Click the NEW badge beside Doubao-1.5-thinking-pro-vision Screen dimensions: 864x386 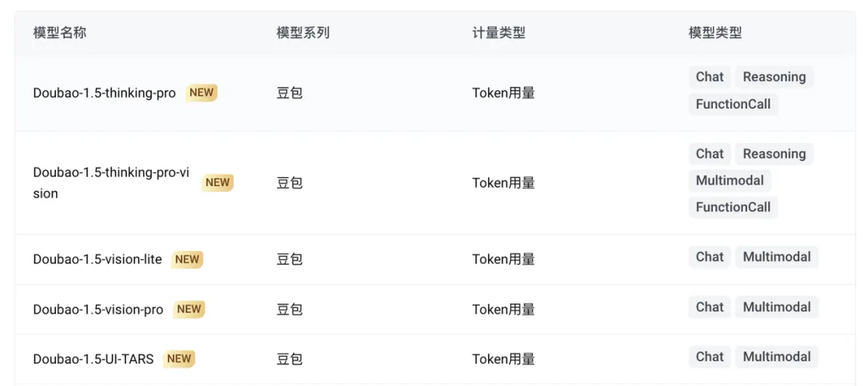tap(218, 182)
